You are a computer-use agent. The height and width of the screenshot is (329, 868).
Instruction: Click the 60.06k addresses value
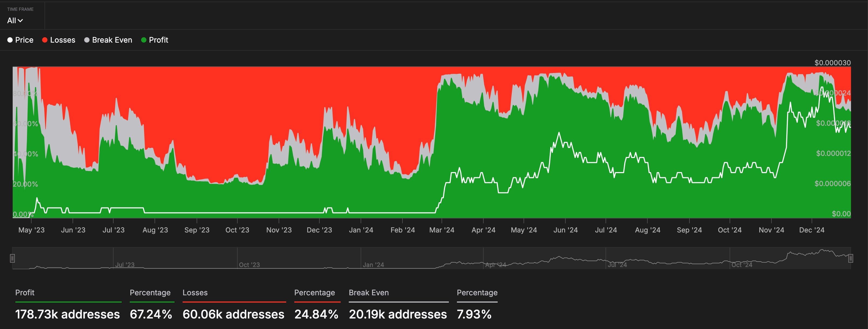click(234, 314)
